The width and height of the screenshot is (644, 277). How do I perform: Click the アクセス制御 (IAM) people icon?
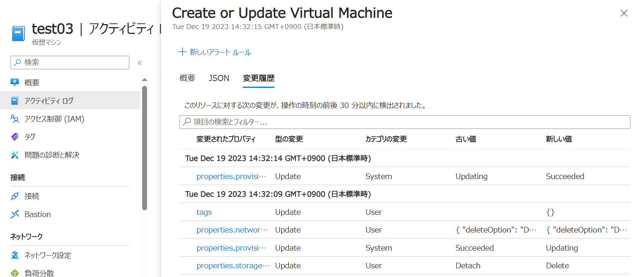(x=15, y=119)
